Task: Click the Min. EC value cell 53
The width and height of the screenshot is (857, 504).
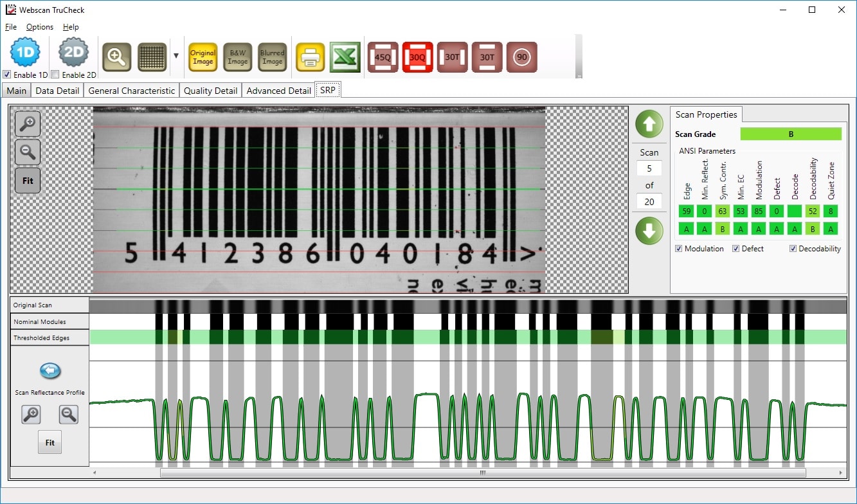Action: tap(741, 212)
